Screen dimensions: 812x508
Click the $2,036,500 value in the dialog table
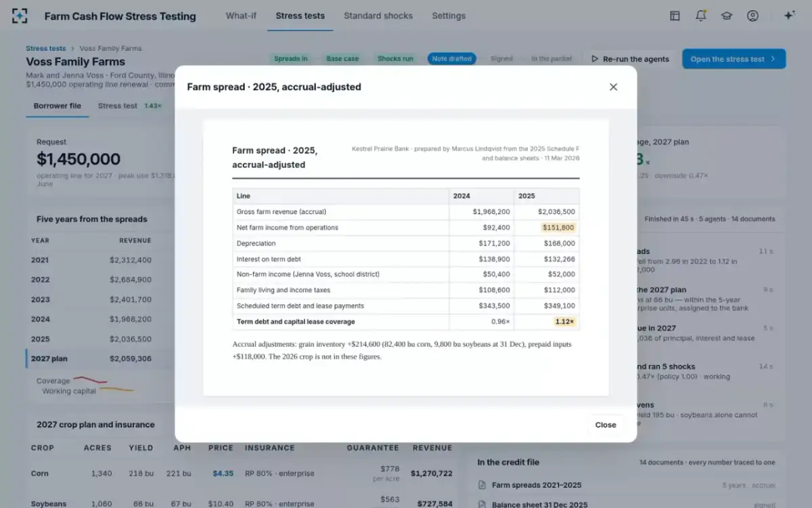(x=556, y=212)
